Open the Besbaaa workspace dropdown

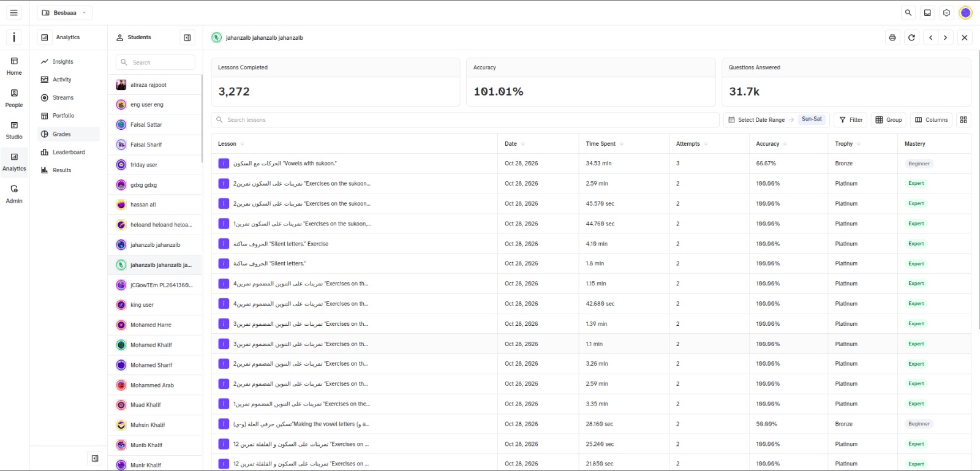pos(65,13)
